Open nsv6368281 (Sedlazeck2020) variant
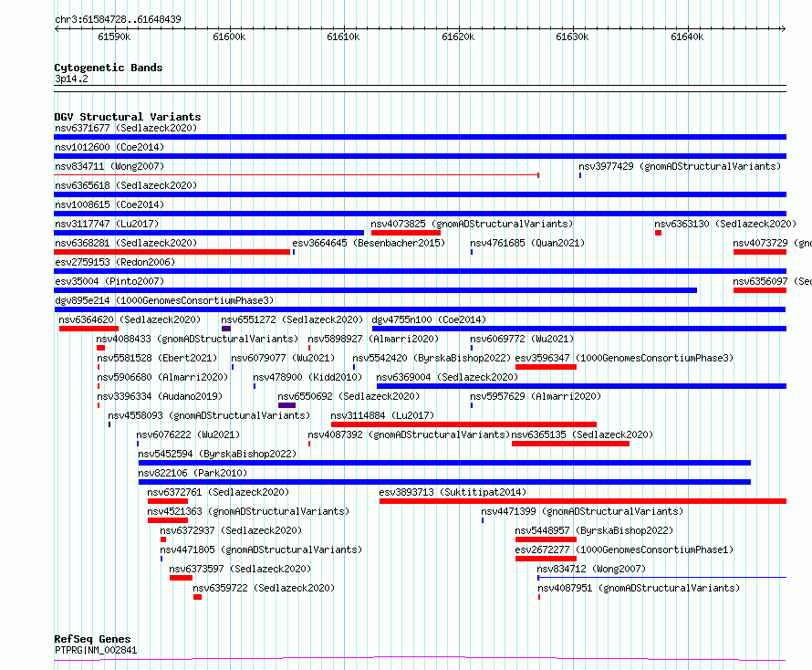The height and width of the screenshot is (670, 812). pyautogui.click(x=126, y=243)
